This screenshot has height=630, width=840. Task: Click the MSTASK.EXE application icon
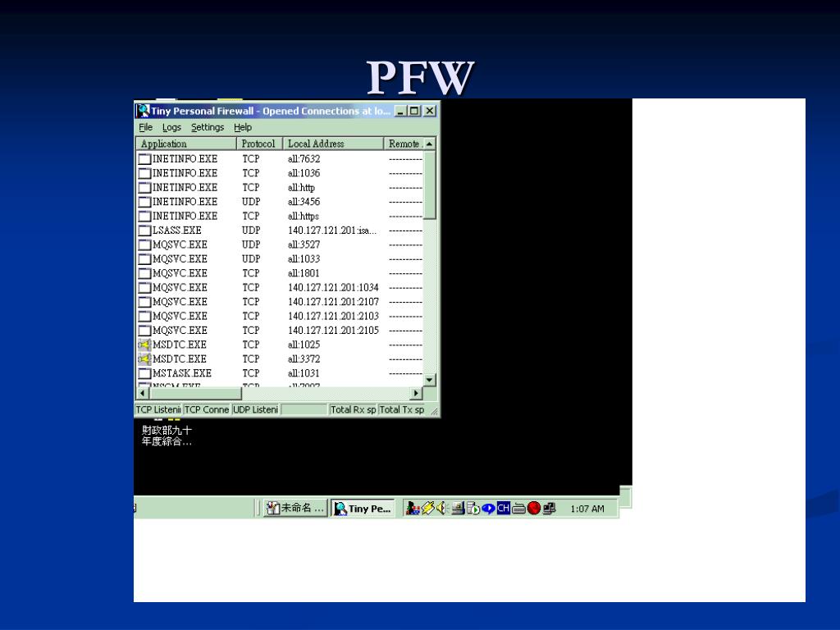tap(144, 373)
